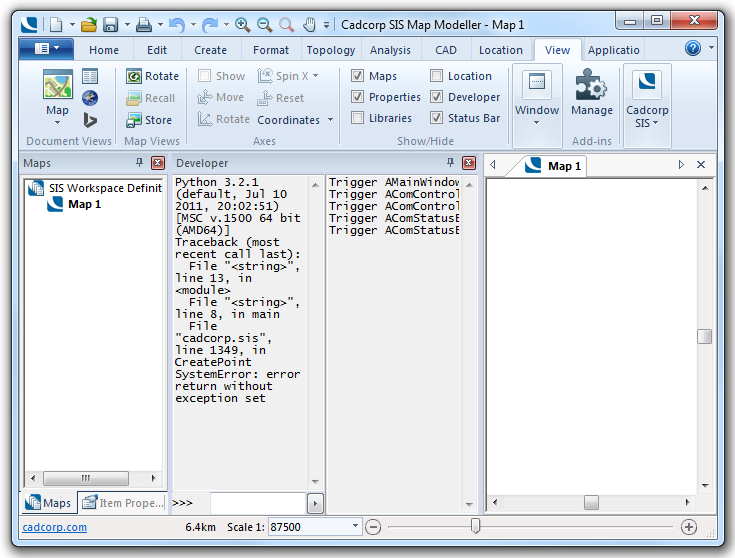The height and width of the screenshot is (558, 735).
Task: Expand the Save button dropdown arrow
Action: click(127, 24)
